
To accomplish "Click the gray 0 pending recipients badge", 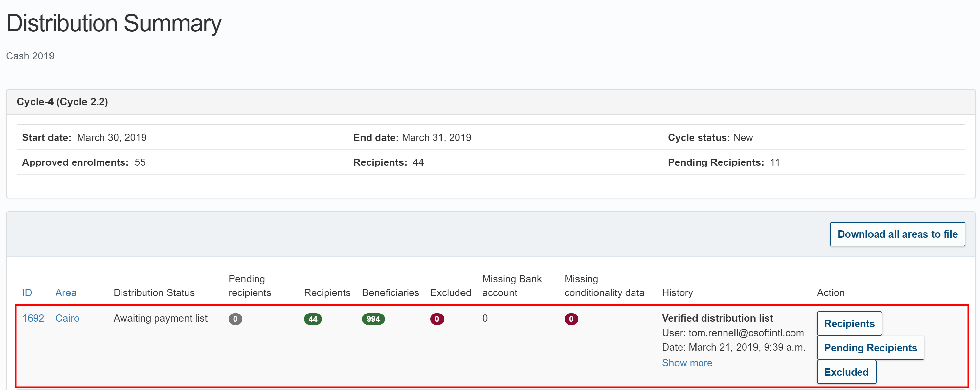I will (235, 319).
